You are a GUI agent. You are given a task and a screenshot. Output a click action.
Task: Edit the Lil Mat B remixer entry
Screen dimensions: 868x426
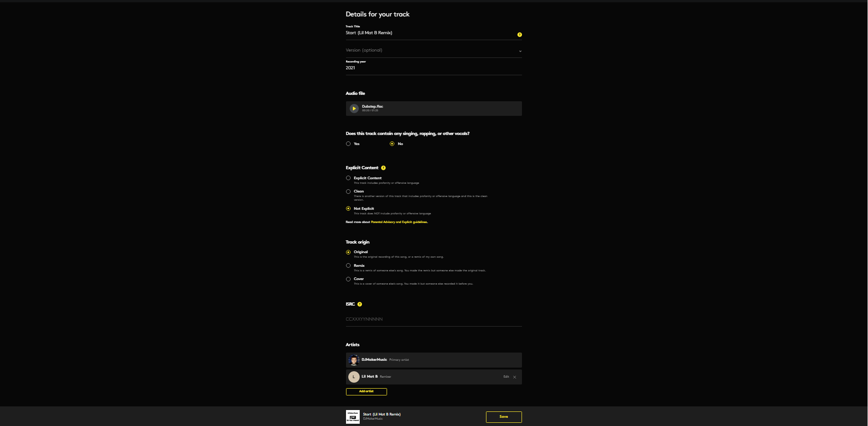506,377
